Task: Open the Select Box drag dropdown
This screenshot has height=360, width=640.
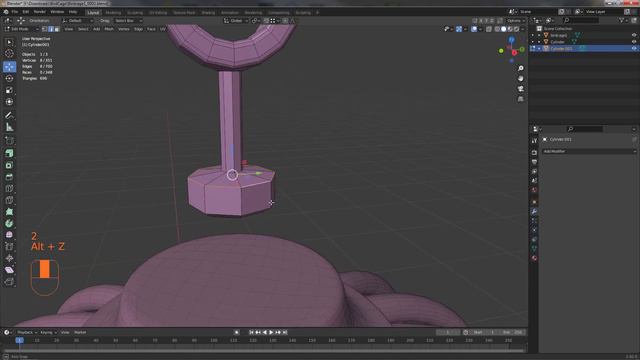Action: click(128, 20)
